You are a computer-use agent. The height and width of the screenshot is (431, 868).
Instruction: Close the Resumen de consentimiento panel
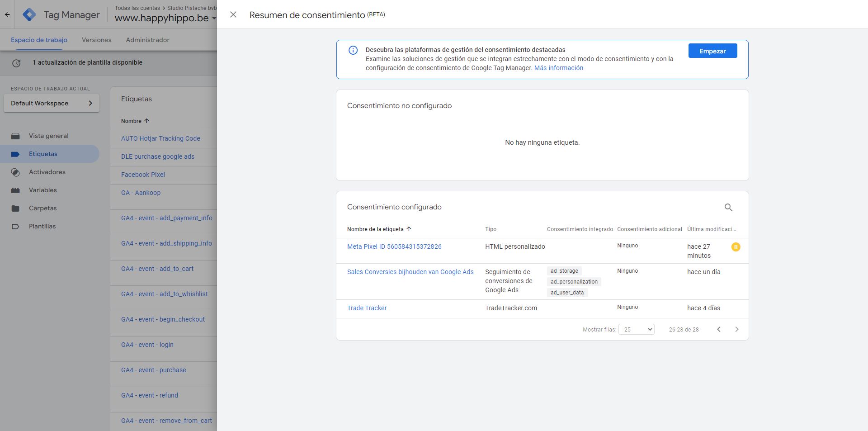pos(233,14)
